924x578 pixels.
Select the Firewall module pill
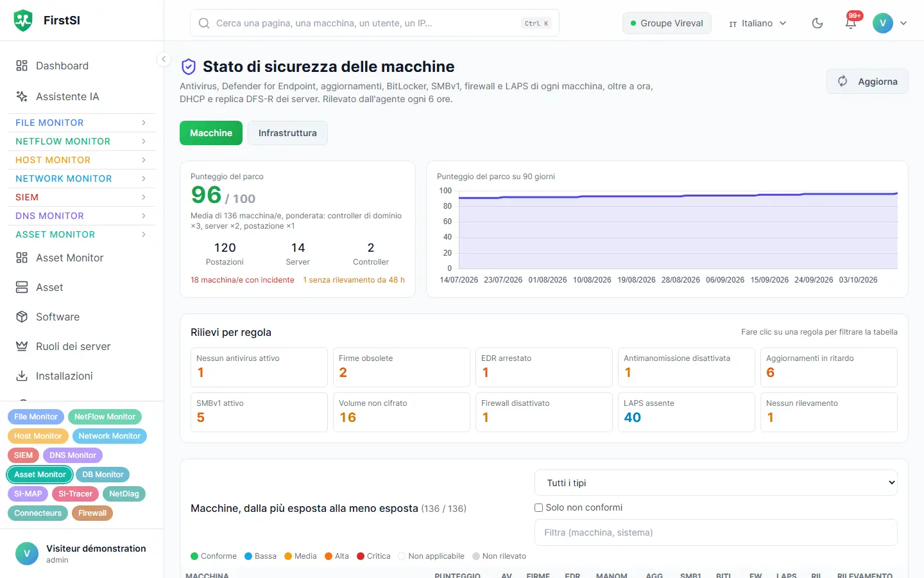92,513
